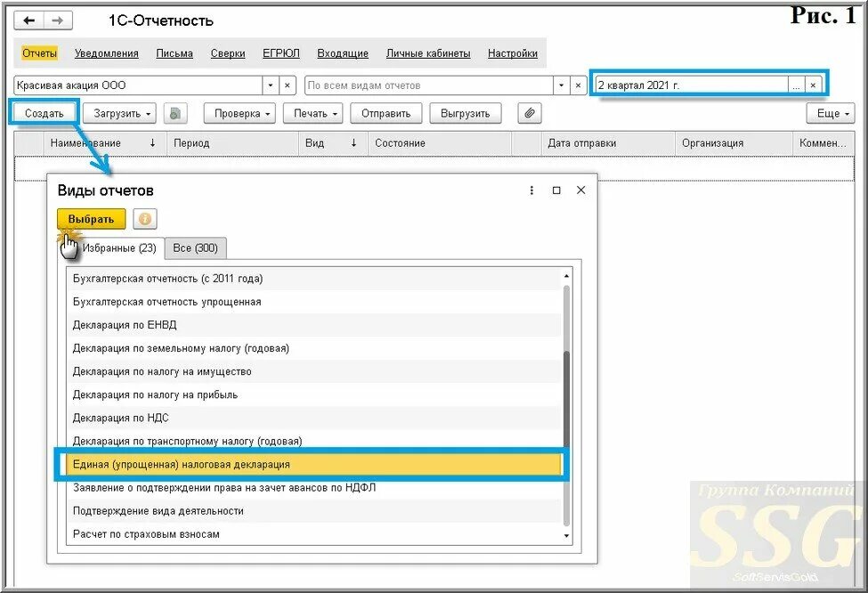
Task: Click the Организация column header
Action: pyautogui.click(x=734, y=143)
